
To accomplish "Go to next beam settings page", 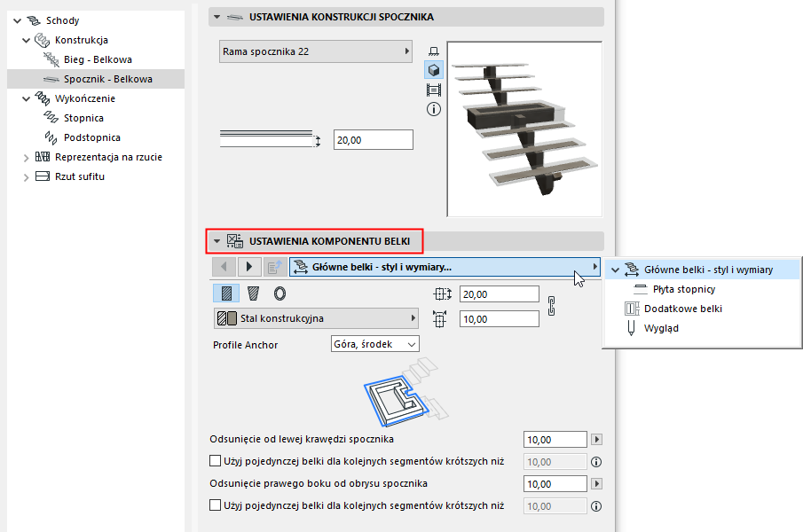I will (x=249, y=267).
